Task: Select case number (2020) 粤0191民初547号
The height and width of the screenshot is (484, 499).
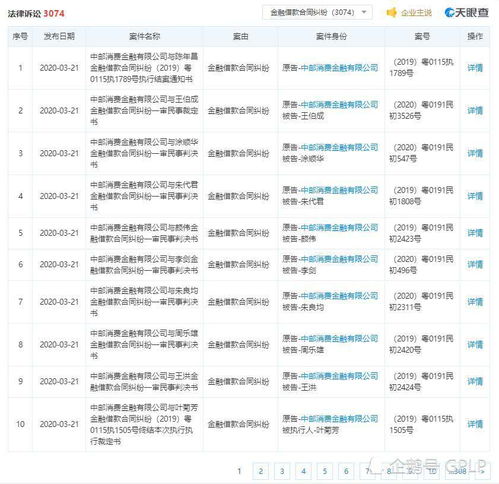Action: point(421,153)
